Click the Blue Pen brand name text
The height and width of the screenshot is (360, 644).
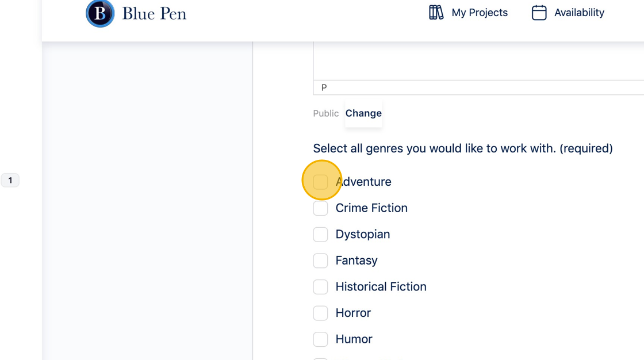pos(154,13)
